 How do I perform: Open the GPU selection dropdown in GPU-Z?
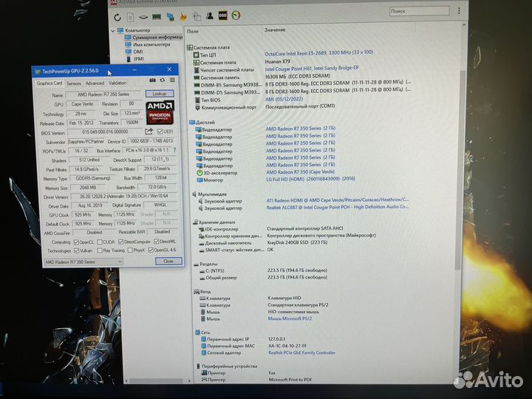[83, 262]
